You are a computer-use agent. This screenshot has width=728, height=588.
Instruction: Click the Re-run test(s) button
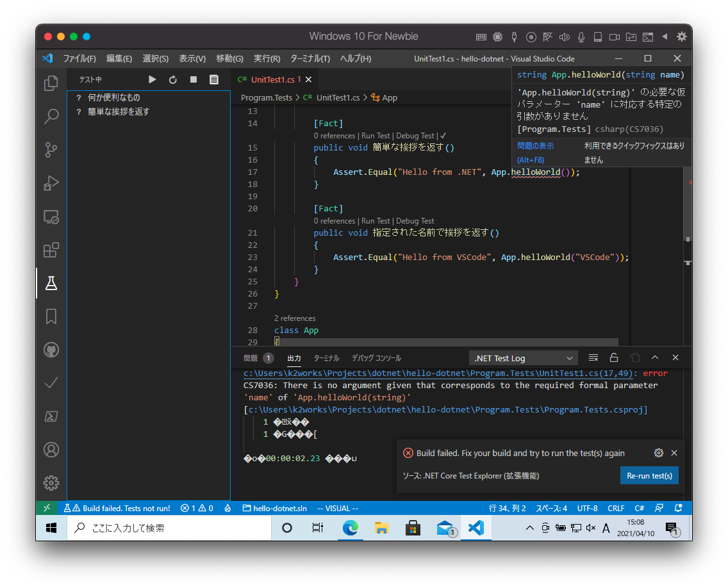pos(649,475)
